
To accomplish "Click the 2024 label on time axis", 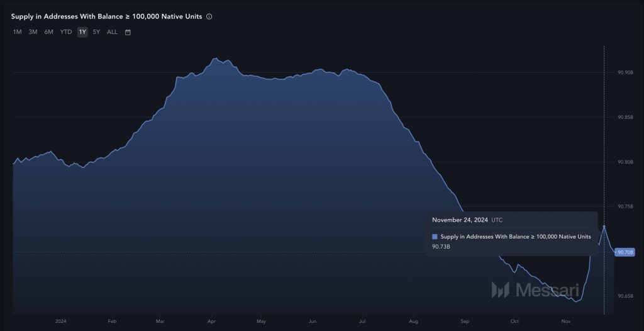I will point(61,321).
